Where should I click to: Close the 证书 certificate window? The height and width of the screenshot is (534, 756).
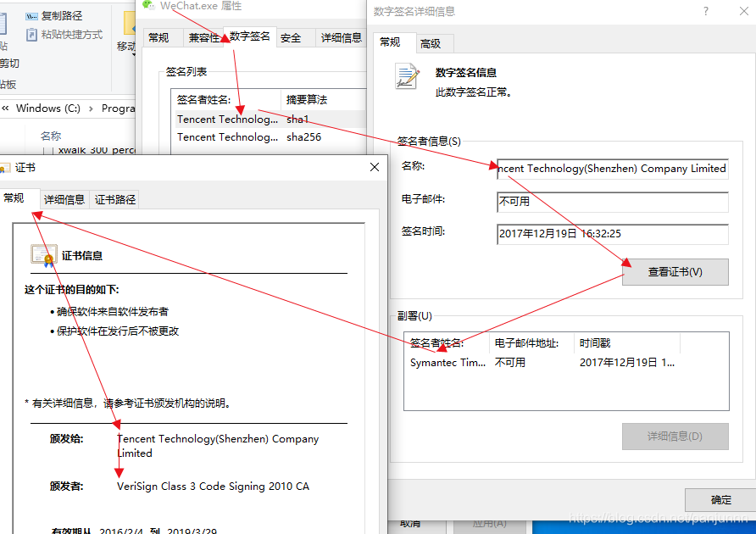click(x=375, y=167)
